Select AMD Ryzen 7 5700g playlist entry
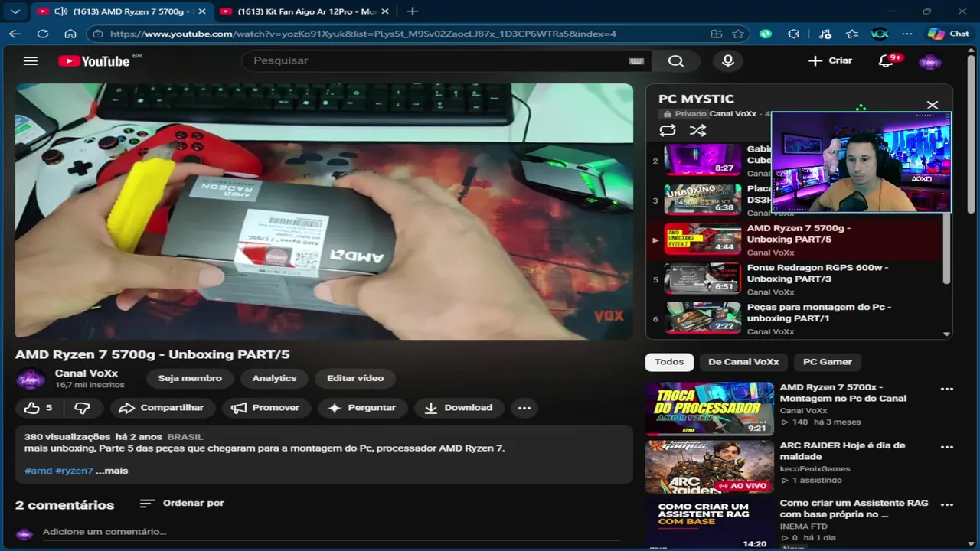The width and height of the screenshot is (980, 551). (795, 240)
